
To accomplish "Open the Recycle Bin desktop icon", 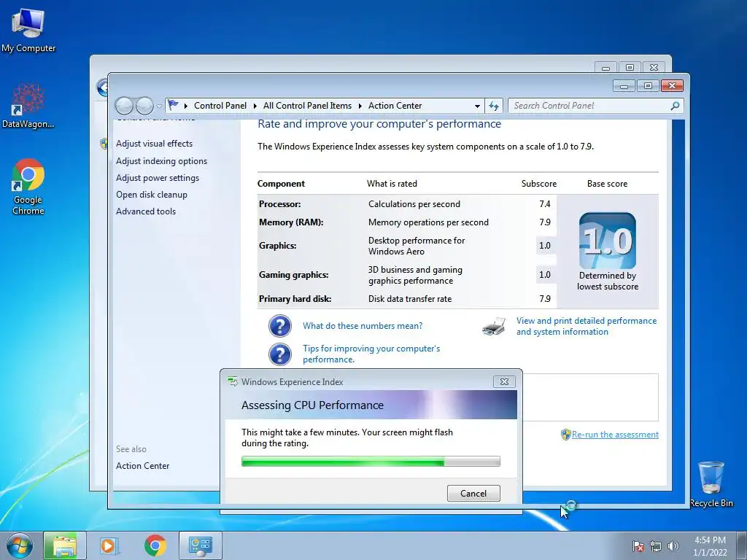I will tap(711, 484).
